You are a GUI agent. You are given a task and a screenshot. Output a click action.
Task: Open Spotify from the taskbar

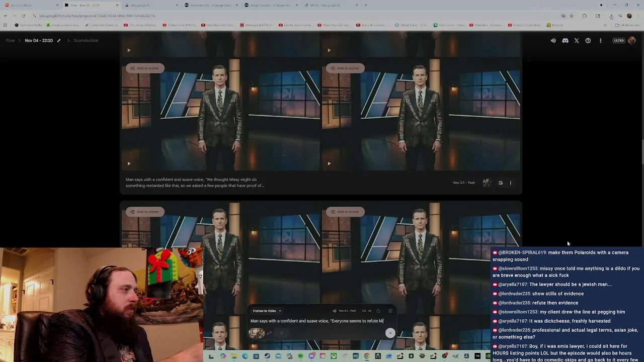tap(300, 356)
